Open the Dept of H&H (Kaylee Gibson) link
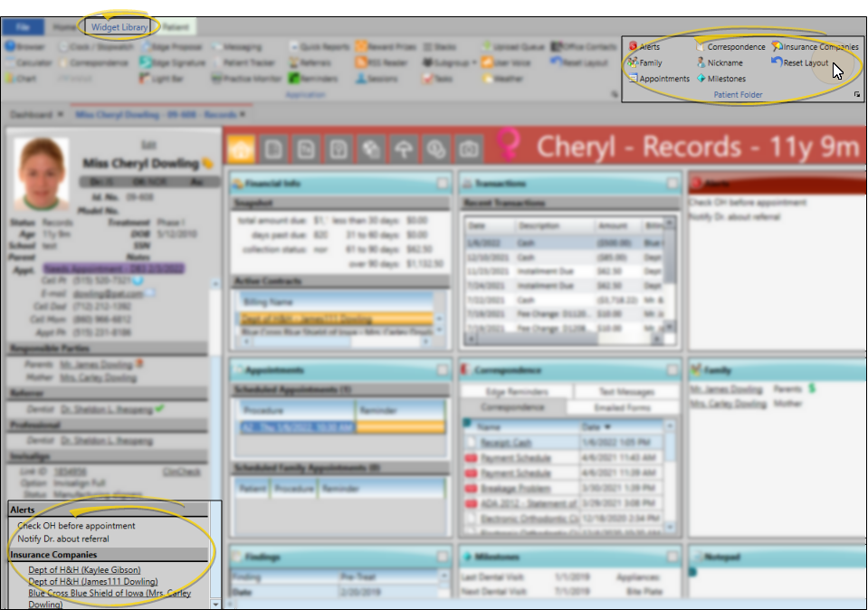Image resolution: width=868 pixels, height=610 pixels. pos(84,570)
